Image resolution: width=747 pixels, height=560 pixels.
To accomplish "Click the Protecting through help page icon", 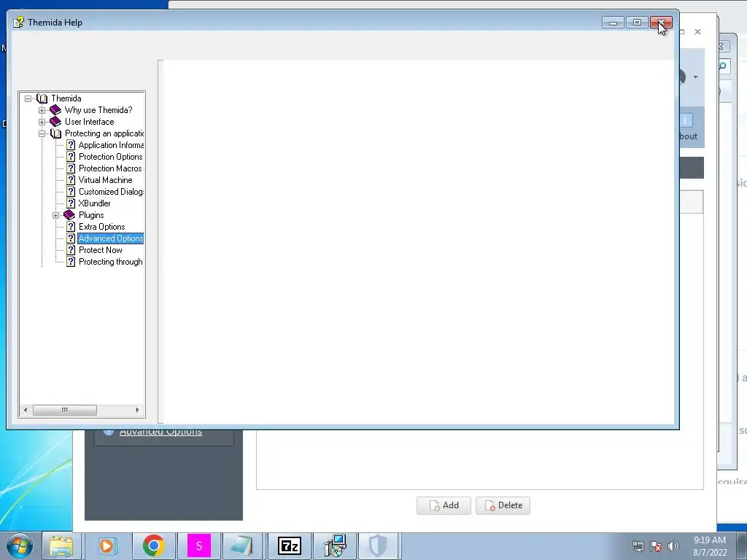I will (x=71, y=262).
